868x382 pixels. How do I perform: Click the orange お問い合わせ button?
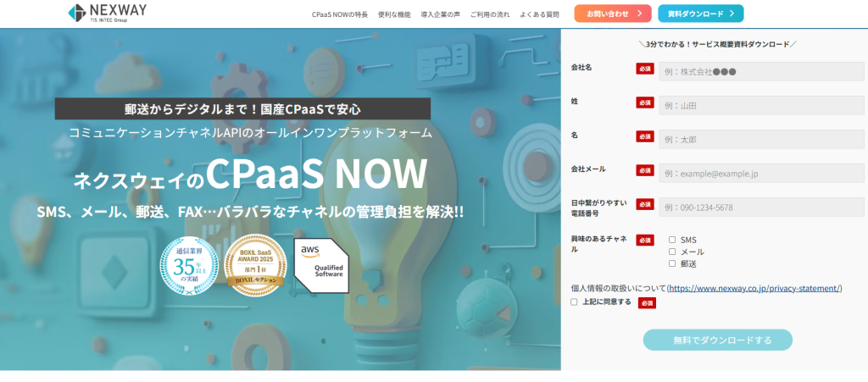pos(613,14)
